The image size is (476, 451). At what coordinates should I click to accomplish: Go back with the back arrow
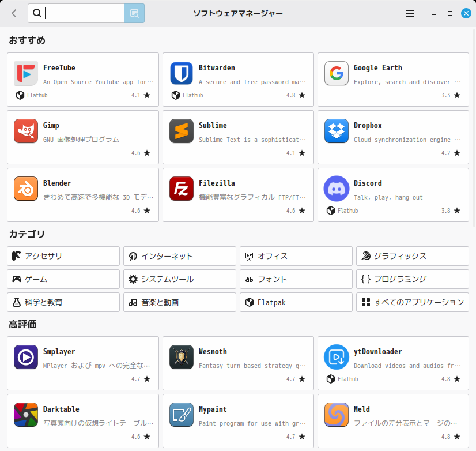(14, 13)
